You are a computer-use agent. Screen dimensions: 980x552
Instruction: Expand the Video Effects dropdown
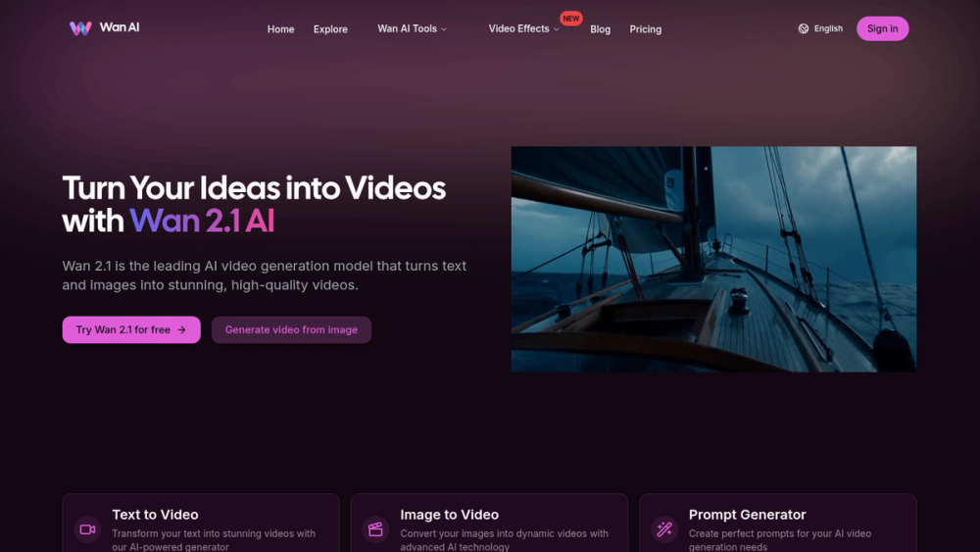(523, 28)
